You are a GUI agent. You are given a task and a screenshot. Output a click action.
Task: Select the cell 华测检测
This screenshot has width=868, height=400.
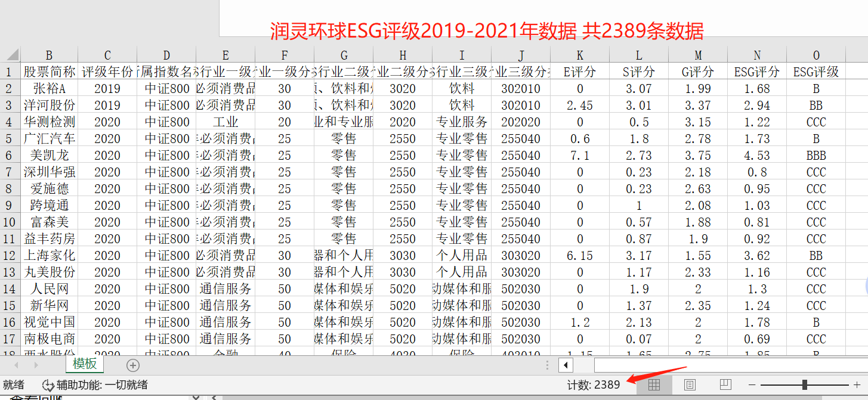50,122
